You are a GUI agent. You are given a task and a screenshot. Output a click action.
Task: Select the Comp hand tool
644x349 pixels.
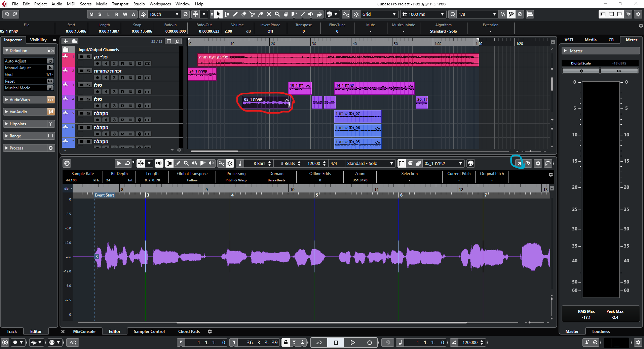click(286, 14)
